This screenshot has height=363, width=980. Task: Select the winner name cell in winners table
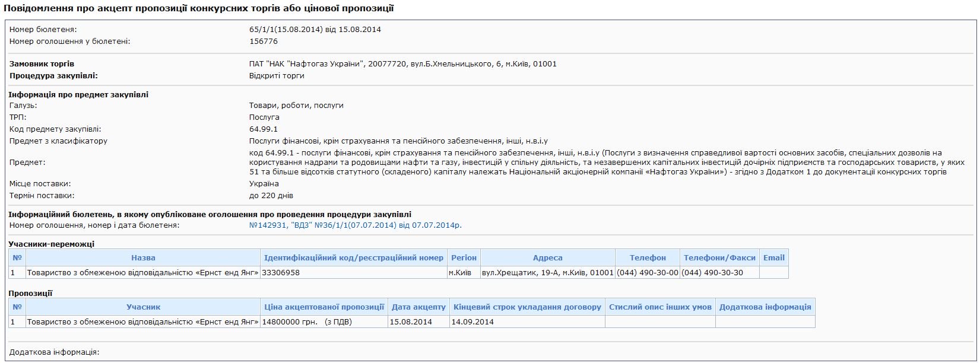click(x=143, y=272)
